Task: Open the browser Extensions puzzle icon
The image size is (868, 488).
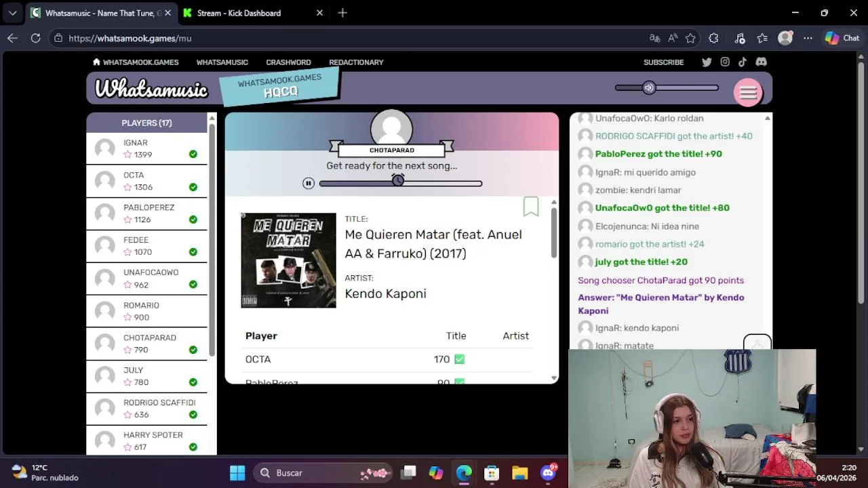Action: click(x=713, y=38)
